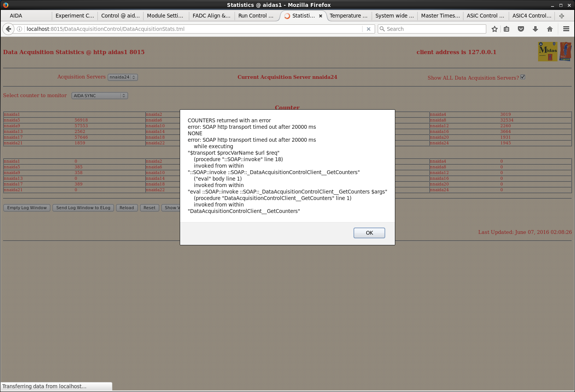Click the Reset button
575x392 pixels.
click(150, 208)
